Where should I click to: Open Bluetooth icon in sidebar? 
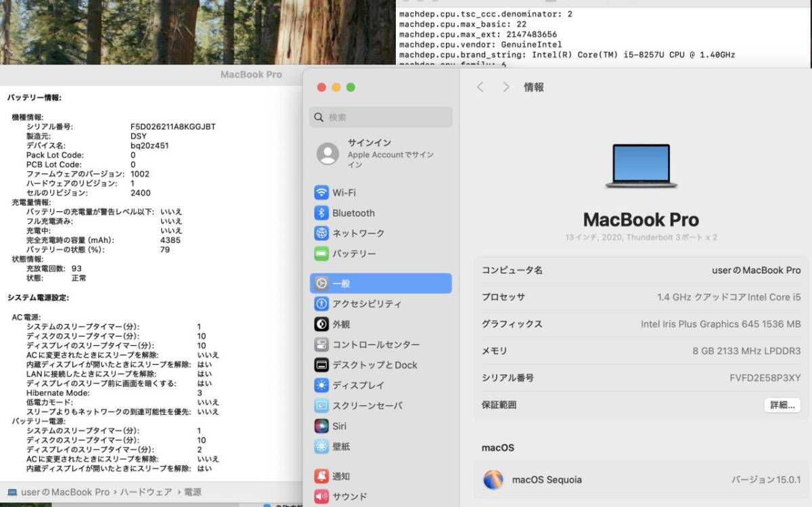click(321, 213)
